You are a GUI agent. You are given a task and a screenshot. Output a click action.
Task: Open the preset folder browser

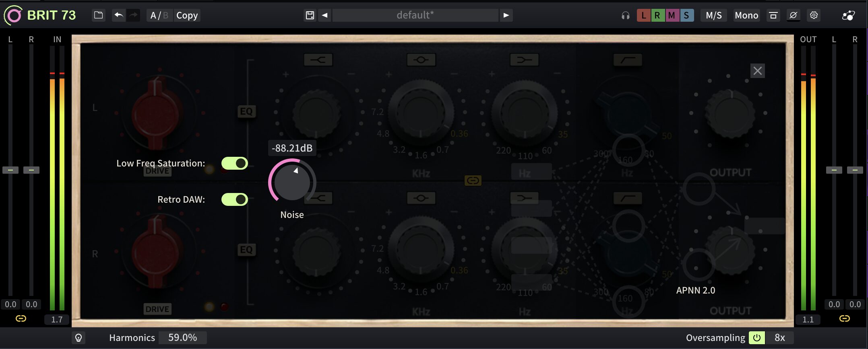coord(98,15)
